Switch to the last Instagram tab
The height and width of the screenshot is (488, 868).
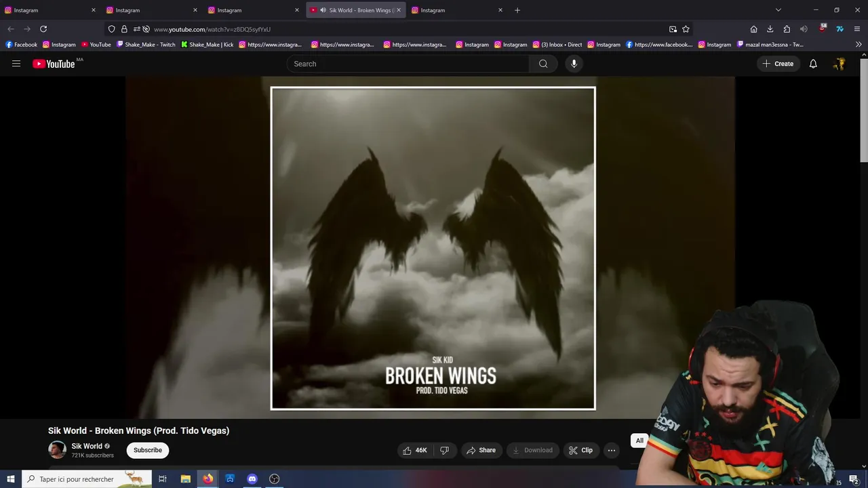(458, 10)
